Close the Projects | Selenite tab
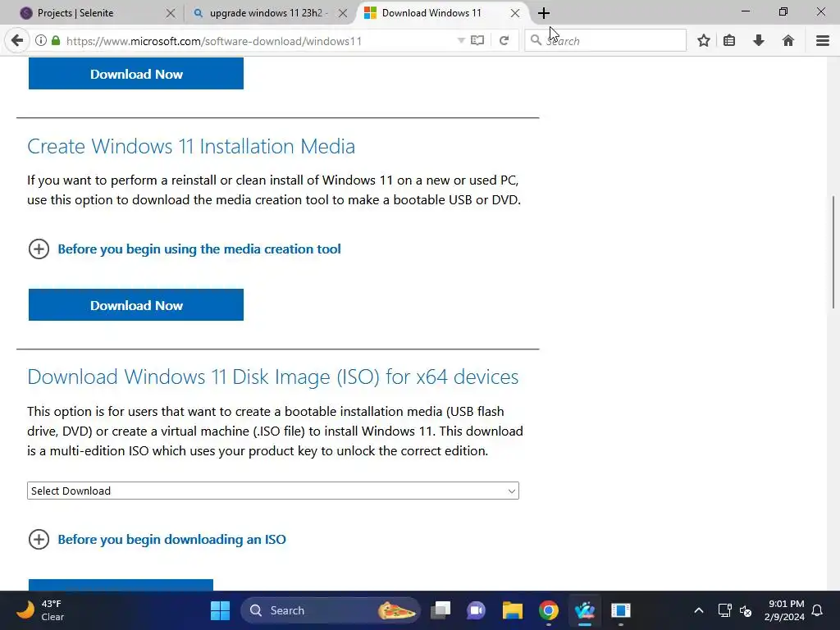The width and height of the screenshot is (840, 630). point(171,13)
